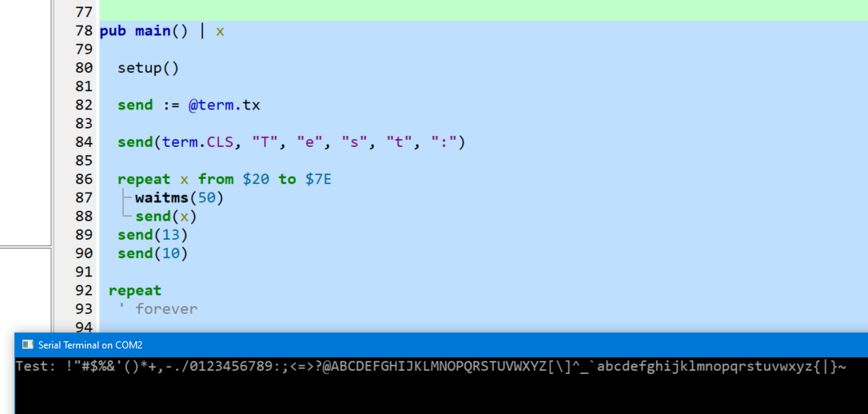868x414 pixels.
Task: Click the setup() call in the code
Action: (149, 68)
